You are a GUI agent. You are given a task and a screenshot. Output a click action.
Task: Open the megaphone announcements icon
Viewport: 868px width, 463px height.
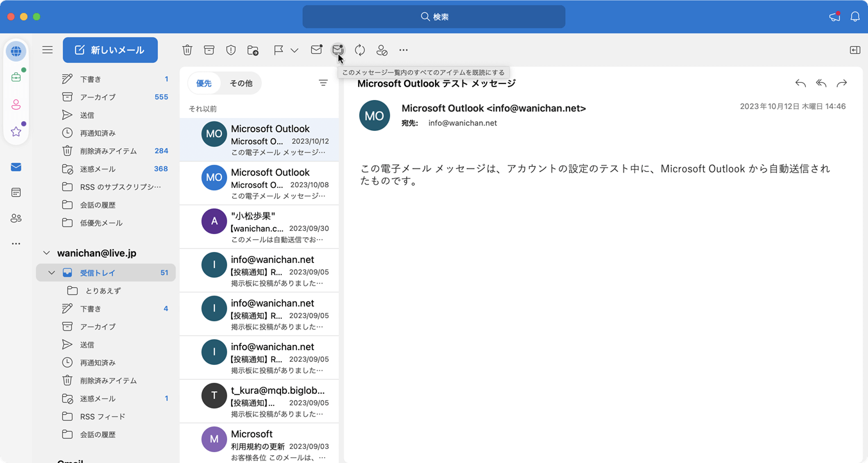point(835,17)
